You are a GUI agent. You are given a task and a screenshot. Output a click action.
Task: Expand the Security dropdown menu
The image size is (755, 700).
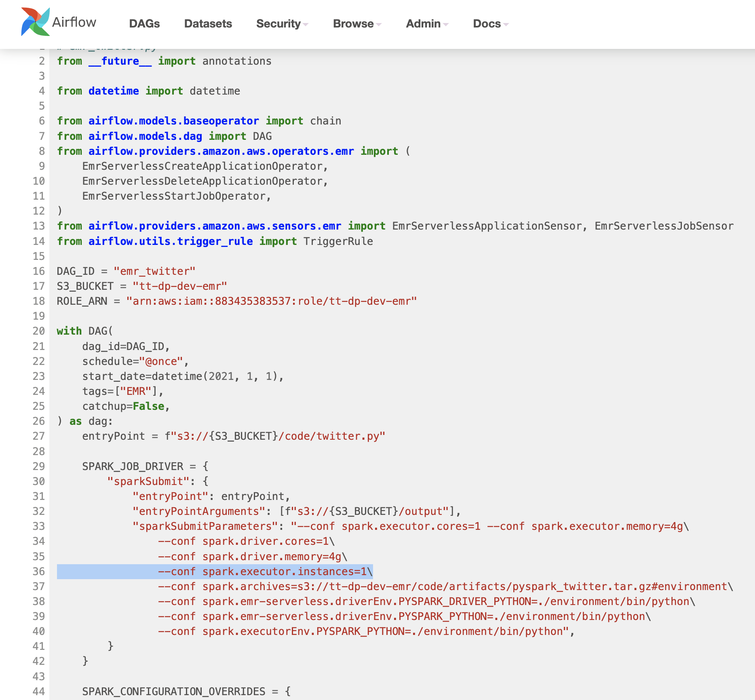[x=282, y=24]
